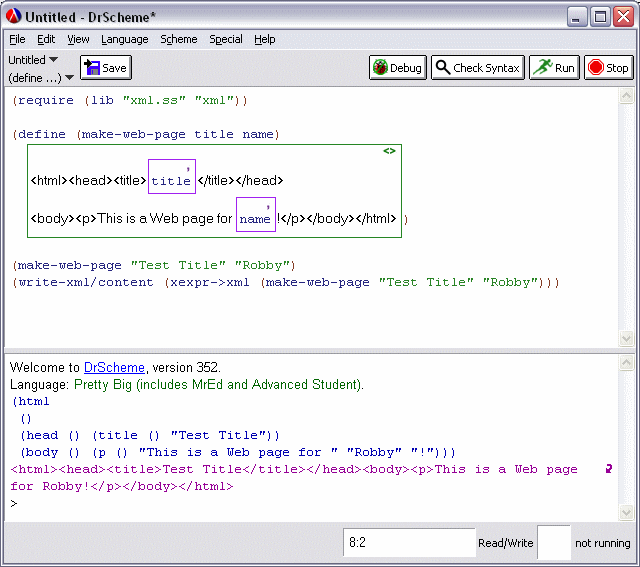Image resolution: width=640 pixels, height=567 pixels.
Task: Click the 8:2 cursor position field
Action: pos(409,542)
